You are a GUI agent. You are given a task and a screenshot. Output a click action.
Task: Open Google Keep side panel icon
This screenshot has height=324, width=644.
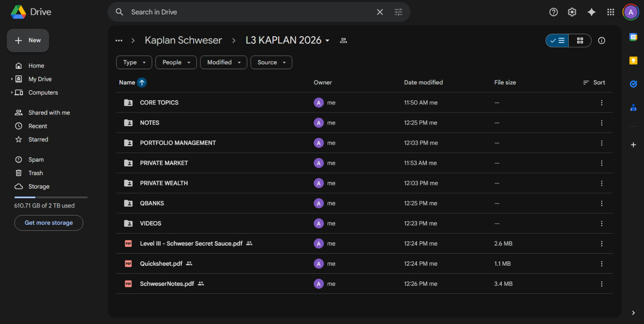pos(633,60)
